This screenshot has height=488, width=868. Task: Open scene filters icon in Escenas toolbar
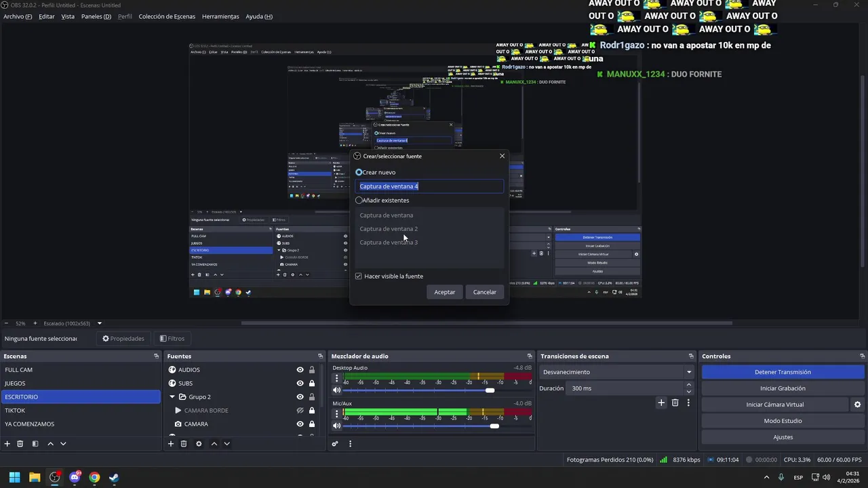pyautogui.click(x=35, y=444)
